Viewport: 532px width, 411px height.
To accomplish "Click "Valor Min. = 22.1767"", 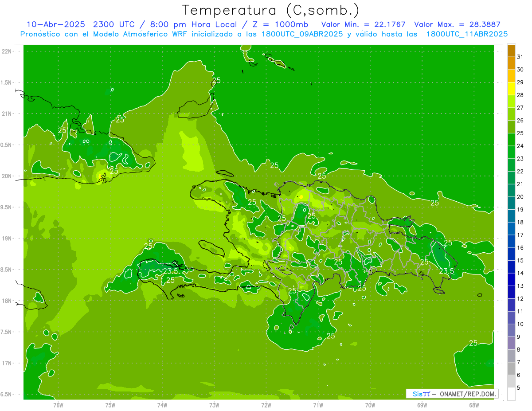I will (x=363, y=24).
